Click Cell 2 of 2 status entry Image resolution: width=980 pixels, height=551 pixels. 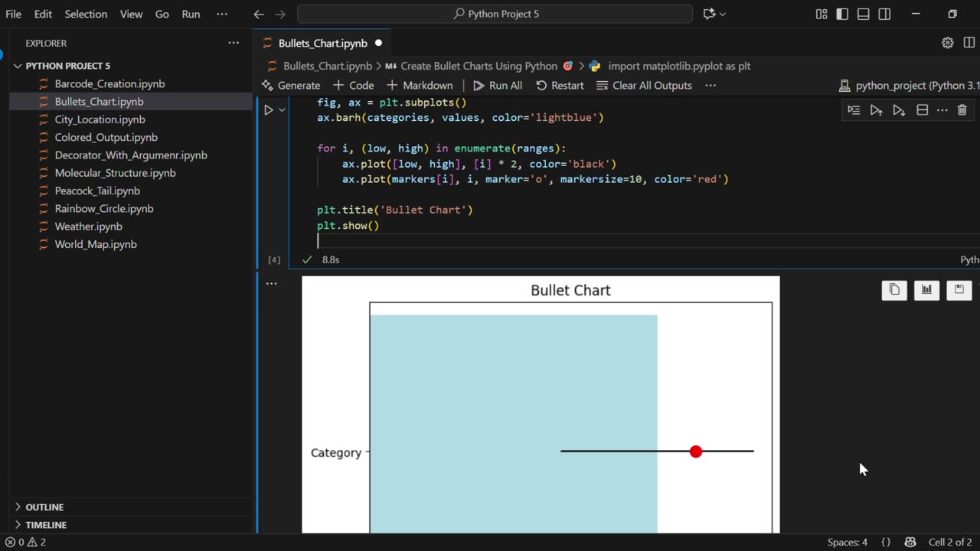[x=950, y=542]
